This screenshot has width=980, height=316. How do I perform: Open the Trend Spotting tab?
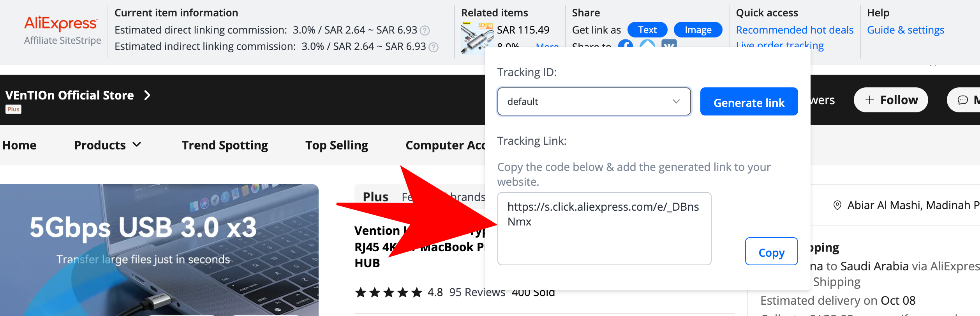[225, 145]
